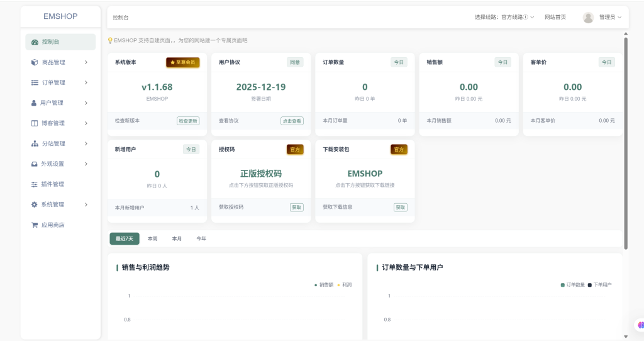This screenshot has height=341, width=644.
Task: Click 官方 badge on 授权码 card
Action: click(x=295, y=150)
